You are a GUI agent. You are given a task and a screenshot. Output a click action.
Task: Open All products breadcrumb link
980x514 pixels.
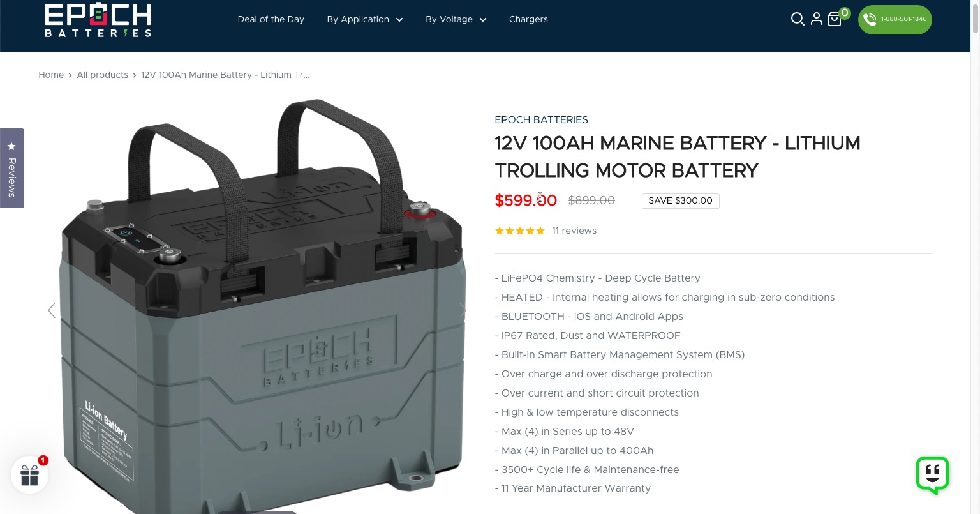click(103, 75)
